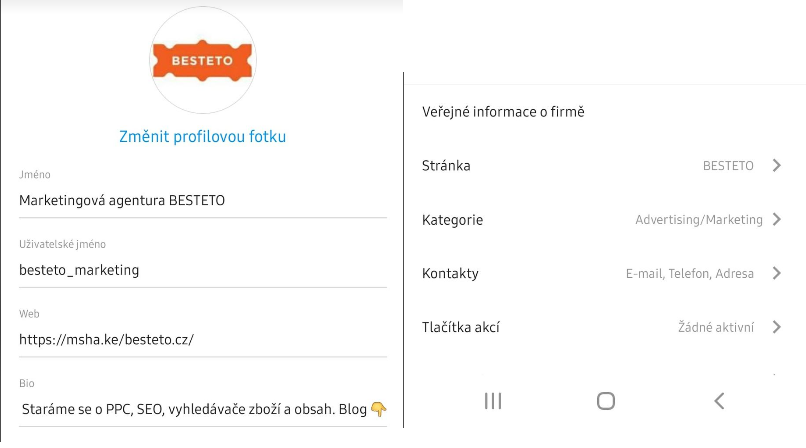Expand the chevron beside BESTETO page

777,165
